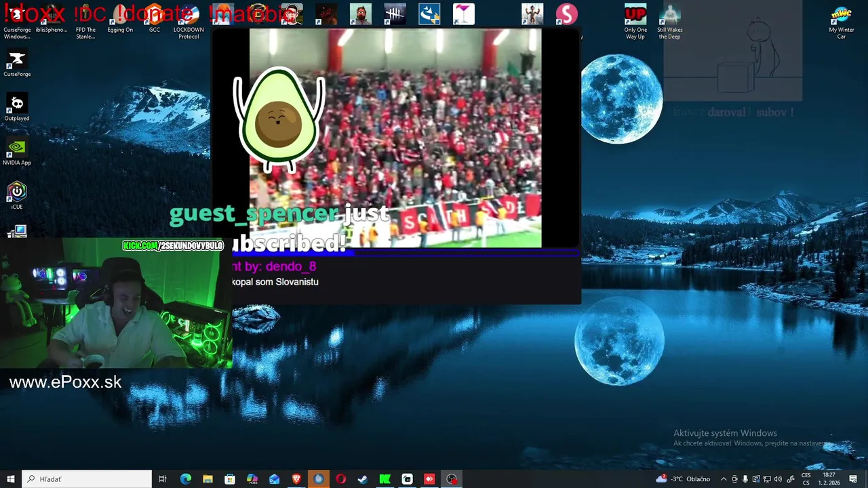Viewport: 868px width, 488px height.
Task: Open the Still Wakes the Deep shortcut
Action: coord(669,22)
